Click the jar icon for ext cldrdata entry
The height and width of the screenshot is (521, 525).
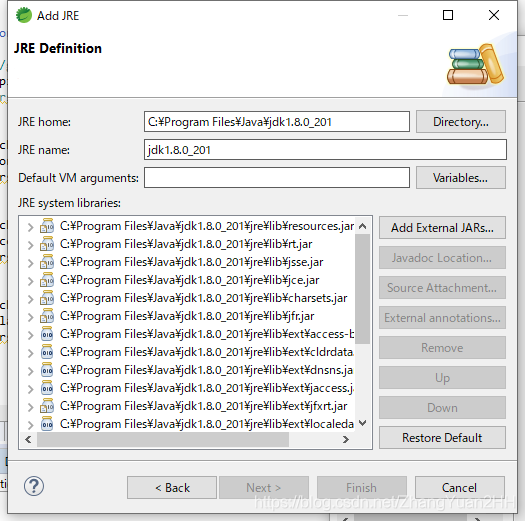[x=47, y=352]
